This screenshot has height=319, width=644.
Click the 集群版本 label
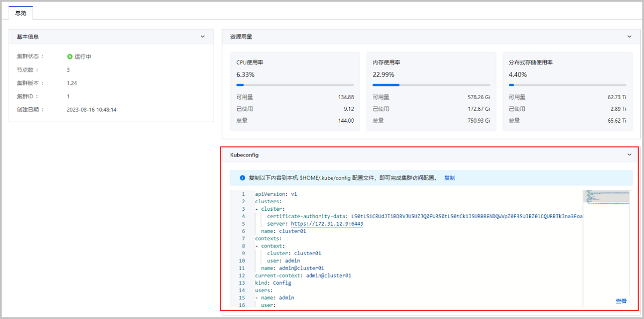[31, 83]
